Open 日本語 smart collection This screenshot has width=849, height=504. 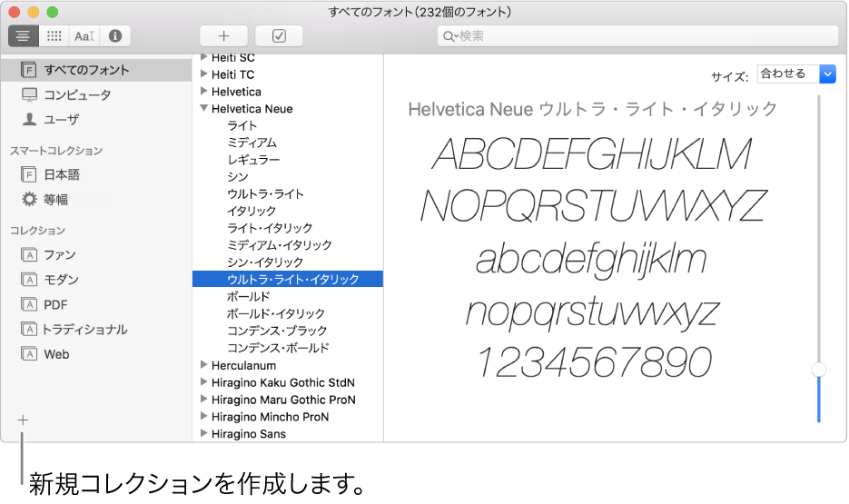pos(96,175)
